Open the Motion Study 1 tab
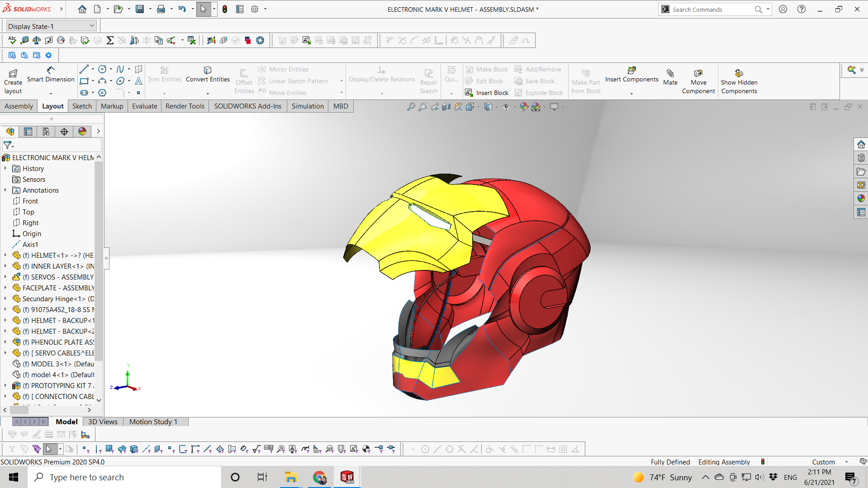868x488 pixels. click(153, 422)
